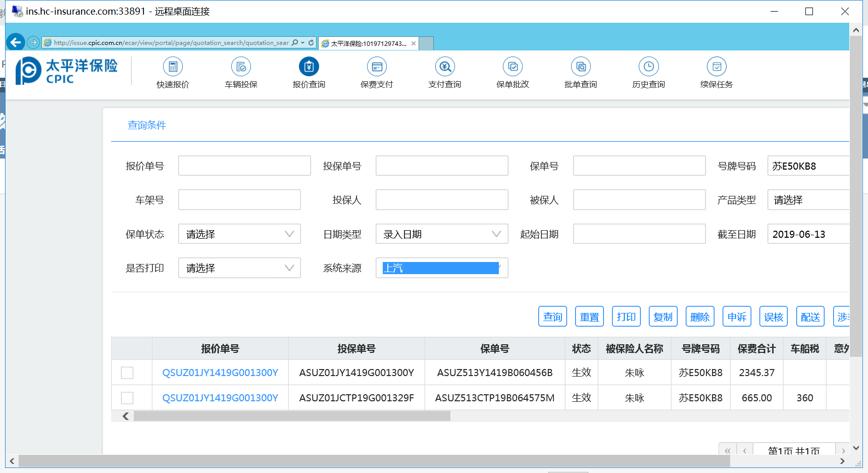Open quotation link QSUZ01JY1419G001300Y in first row
The height and width of the screenshot is (473, 868).
pos(220,373)
